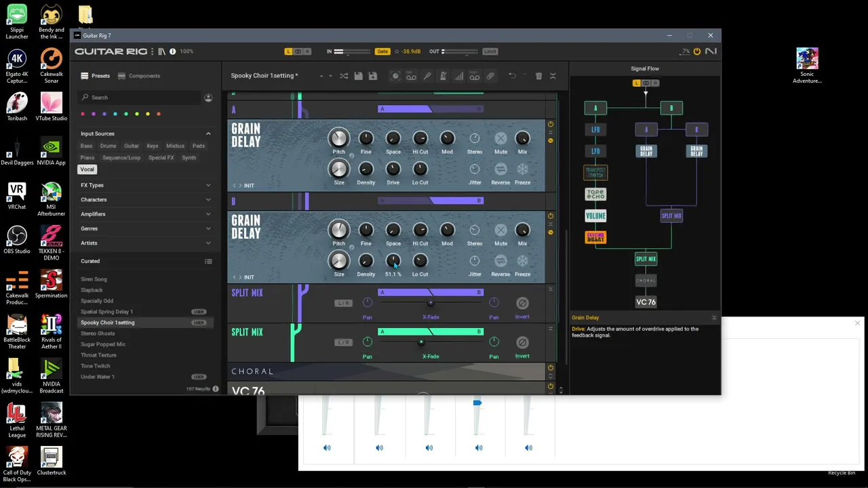Select the Synth input source tag
The image size is (868, 488).
pos(189,158)
